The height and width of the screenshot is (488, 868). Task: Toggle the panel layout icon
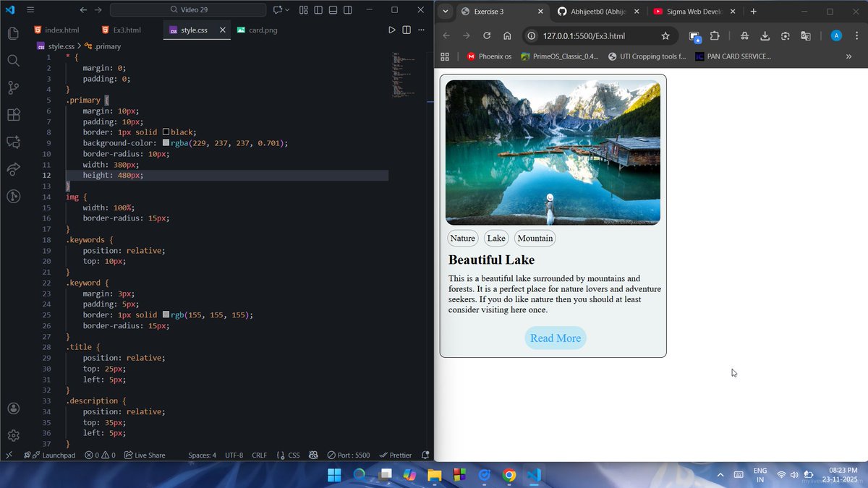333,9
